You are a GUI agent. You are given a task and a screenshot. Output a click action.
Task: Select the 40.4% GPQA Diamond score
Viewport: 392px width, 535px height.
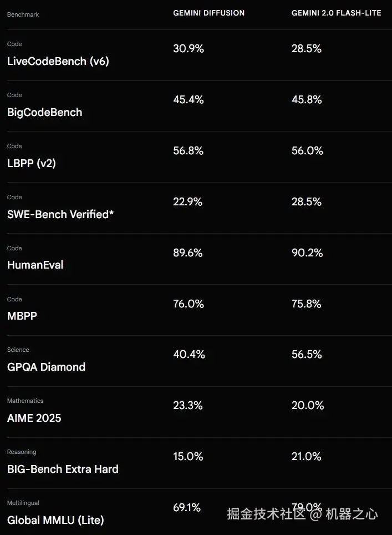[189, 355]
